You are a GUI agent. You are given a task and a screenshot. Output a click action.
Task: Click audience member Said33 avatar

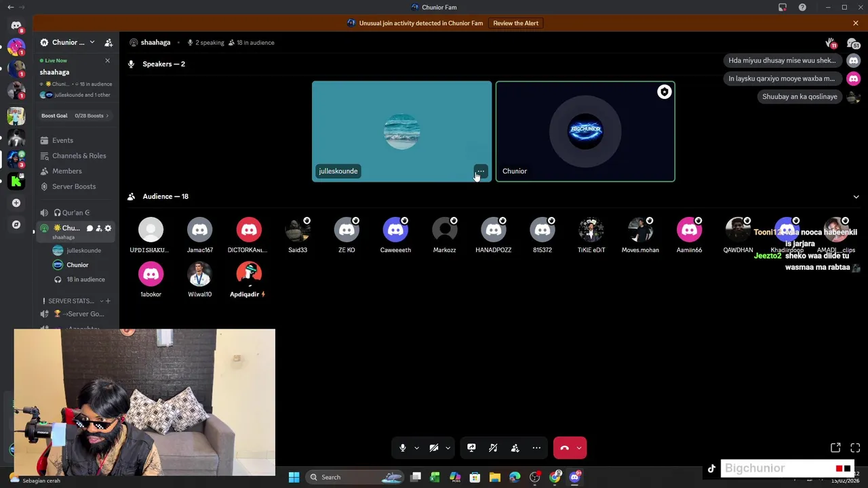(x=298, y=230)
